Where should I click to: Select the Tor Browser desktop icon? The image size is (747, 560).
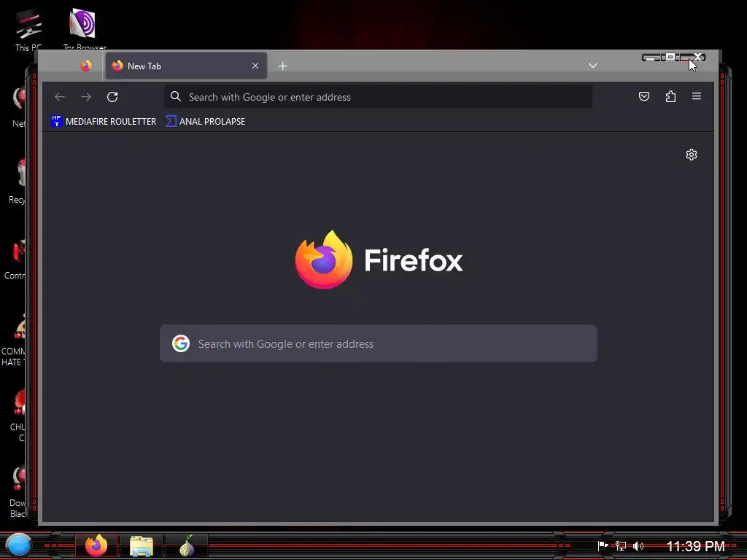(x=85, y=29)
